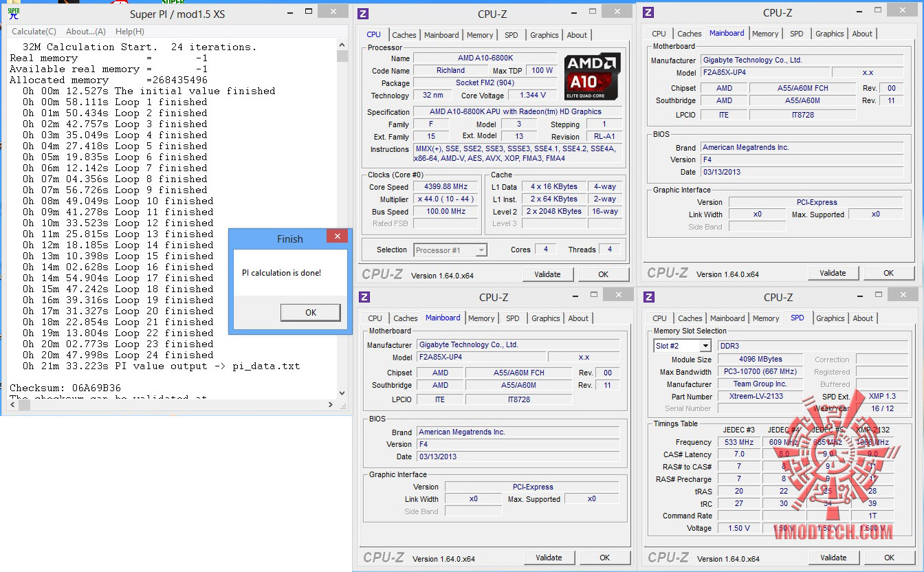Click the Bus Speed value "100.00 MHz"
Screen dimensions: 924x572
(445, 212)
